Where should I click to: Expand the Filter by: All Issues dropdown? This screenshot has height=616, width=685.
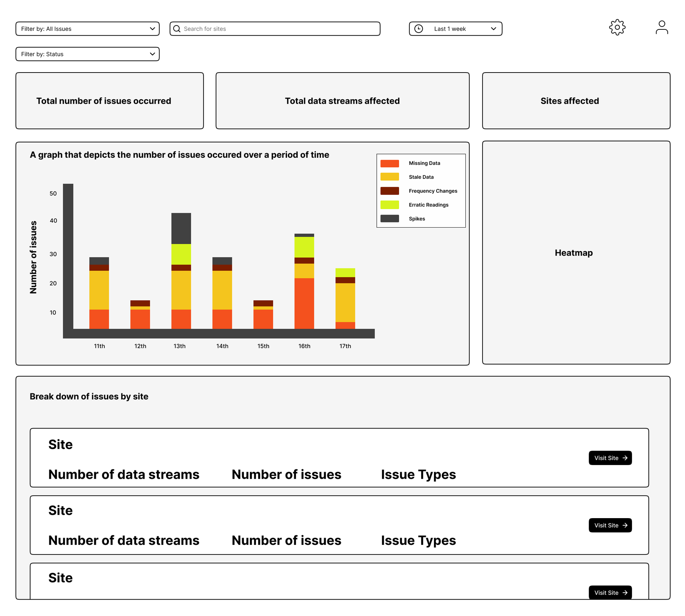tap(87, 29)
